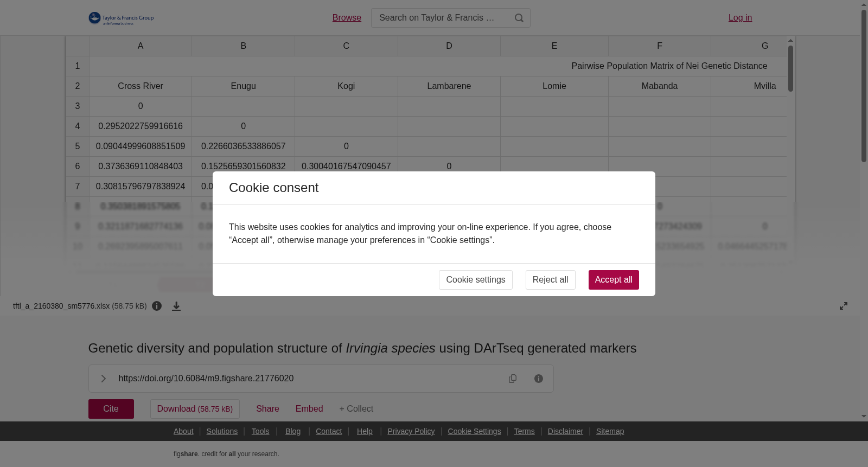Click cell 0.30815796797838924

(x=141, y=187)
